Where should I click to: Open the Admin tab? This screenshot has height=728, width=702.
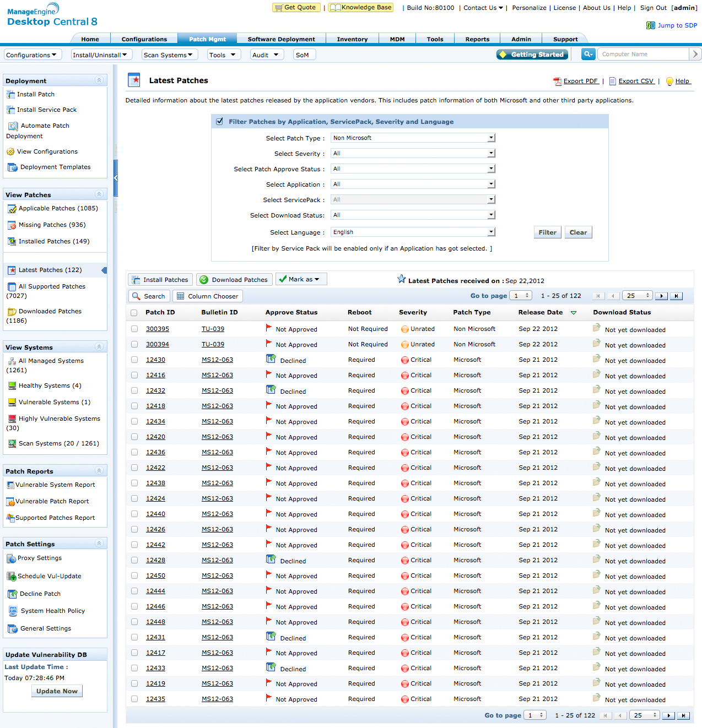pyautogui.click(x=521, y=39)
